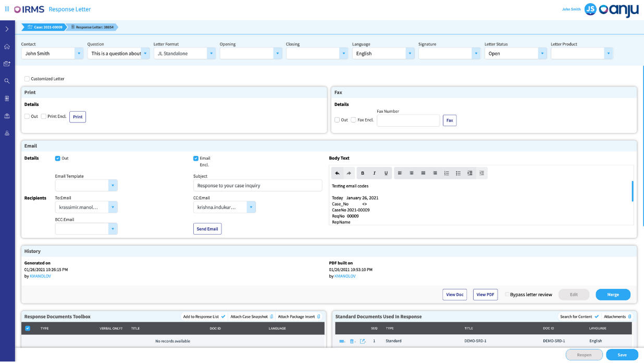Toggle italic formatting in Body Text
The height and width of the screenshot is (363, 644).
click(374, 173)
